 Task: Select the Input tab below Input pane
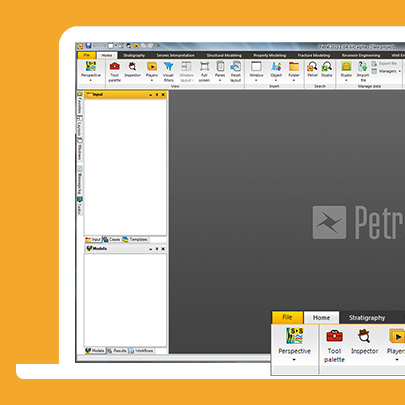pos(93,240)
